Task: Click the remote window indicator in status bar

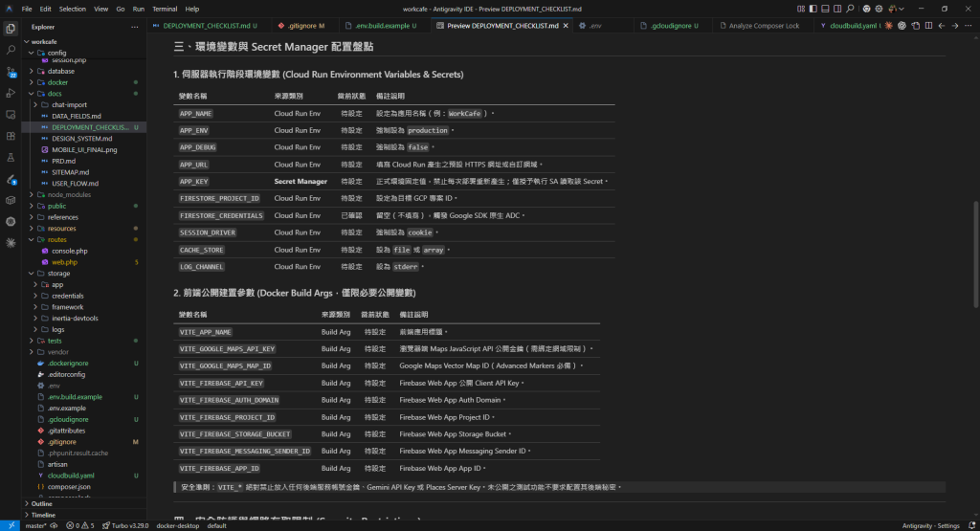Action: pyautogui.click(x=11, y=526)
